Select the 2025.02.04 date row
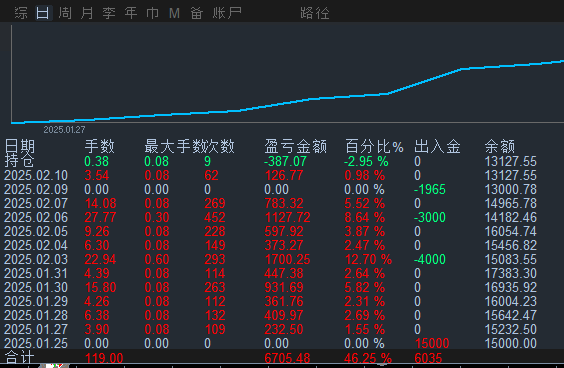The width and height of the screenshot is (564, 368). (x=36, y=246)
